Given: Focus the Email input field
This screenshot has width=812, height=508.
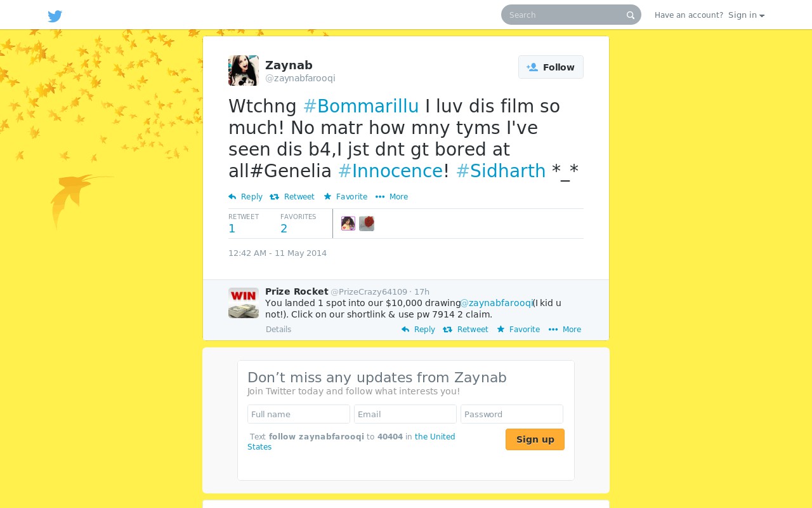Looking at the screenshot, I should [405, 414].
